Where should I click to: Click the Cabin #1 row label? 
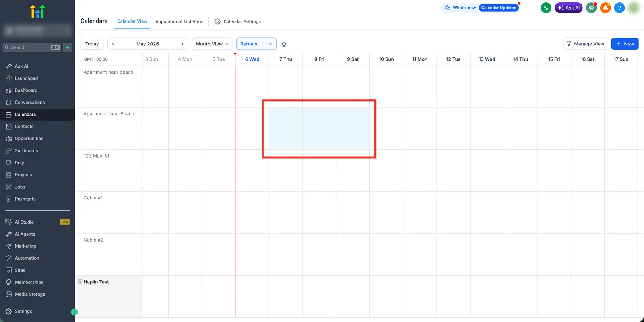coord(93,198)
